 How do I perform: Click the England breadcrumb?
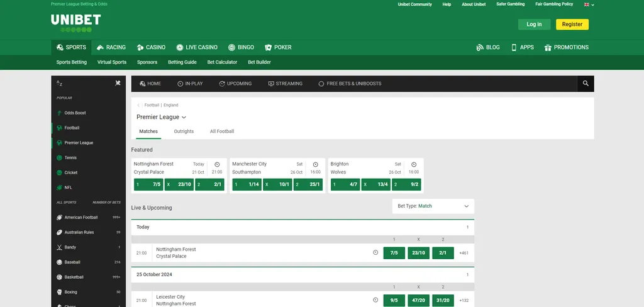171,105
